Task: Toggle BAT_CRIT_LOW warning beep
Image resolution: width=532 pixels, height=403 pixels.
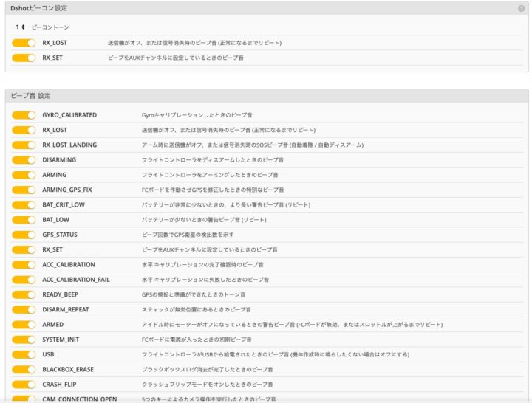Action: [x=24, y=205]
